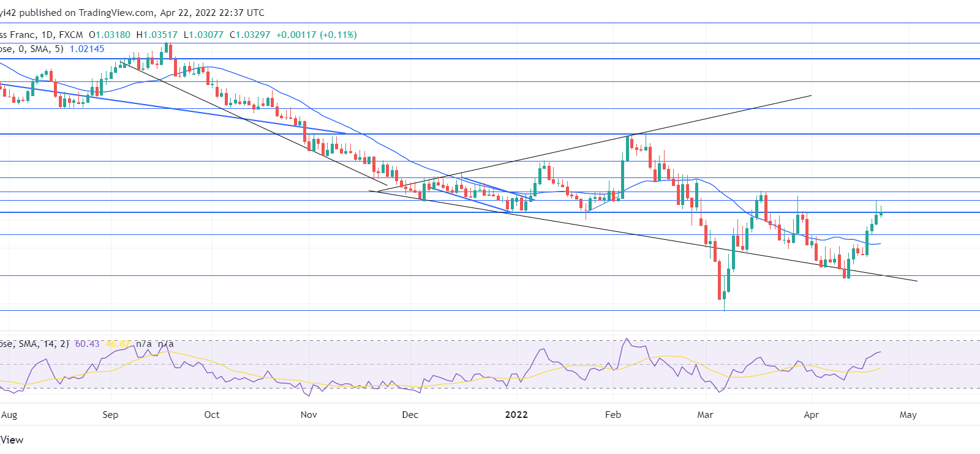Click the rising black trendline's upper end
980x454 pixels.
click(x=810, y=95)
